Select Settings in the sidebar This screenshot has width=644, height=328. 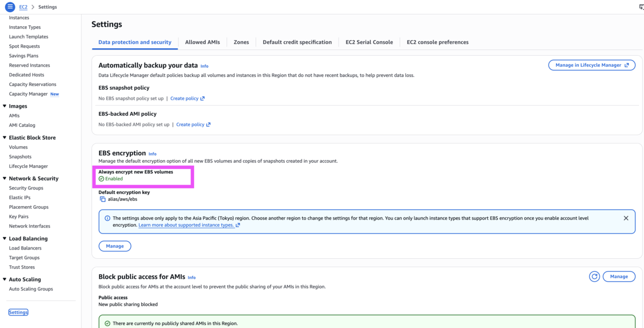pos(18,312)
